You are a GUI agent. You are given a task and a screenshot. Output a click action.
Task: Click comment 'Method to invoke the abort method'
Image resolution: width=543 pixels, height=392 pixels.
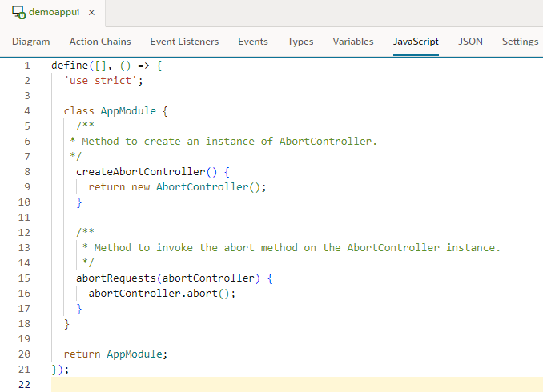coord(195,248)
